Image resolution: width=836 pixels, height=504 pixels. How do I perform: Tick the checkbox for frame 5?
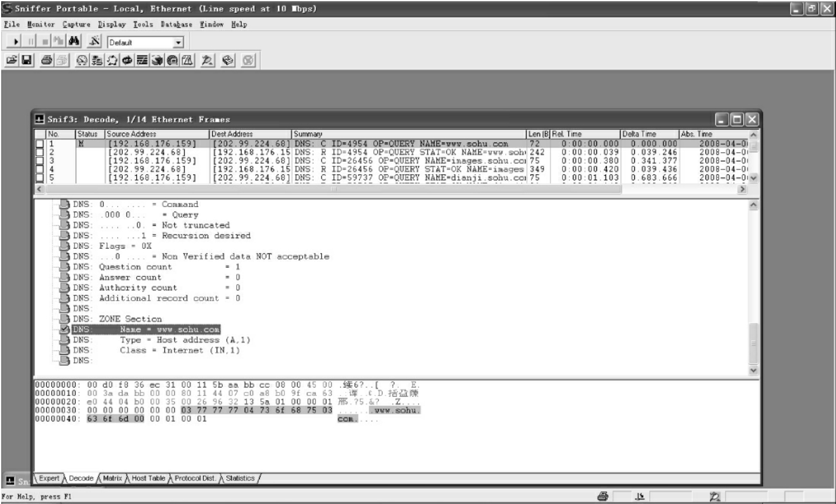tap(40, 178)
